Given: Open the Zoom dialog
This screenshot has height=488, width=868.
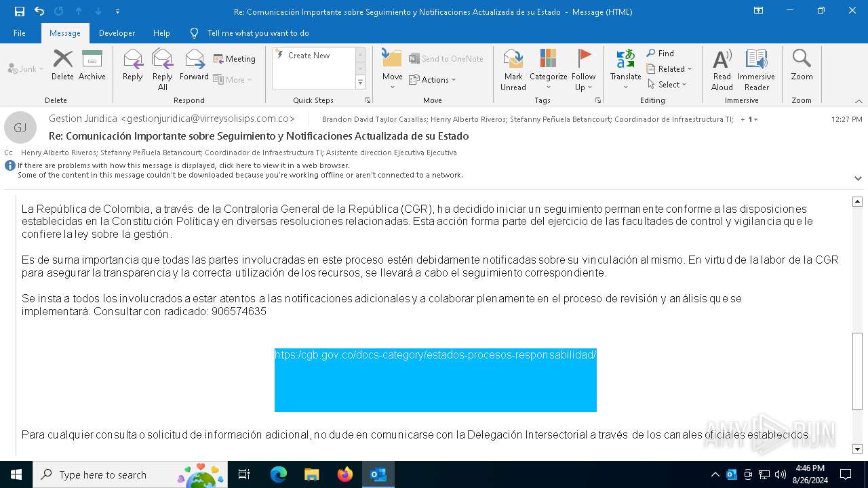Looking at the screenshot, I should coord(802,66).
